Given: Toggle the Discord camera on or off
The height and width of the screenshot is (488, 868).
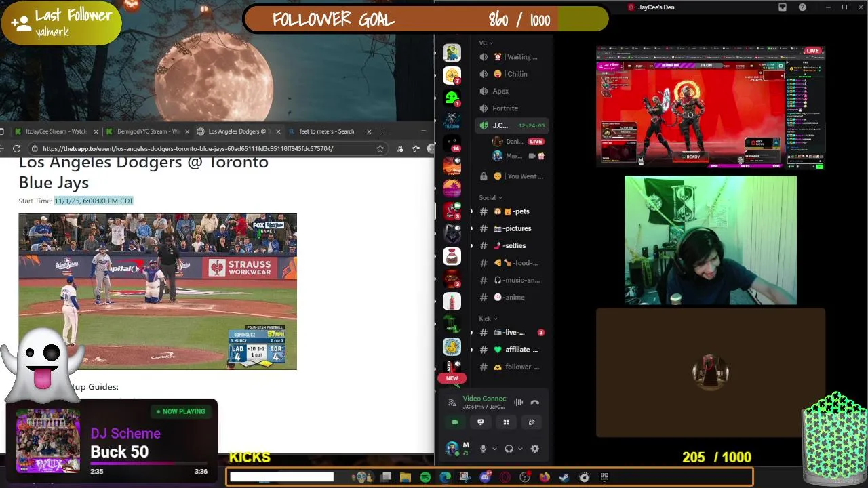Looking at the screenshot, I should click(x=455, y=422).
